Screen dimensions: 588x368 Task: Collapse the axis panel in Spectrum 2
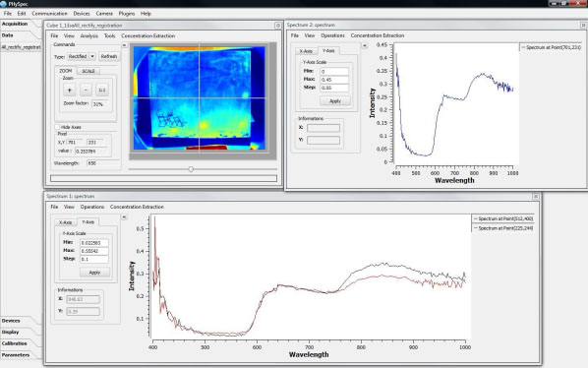coord(364,45)
